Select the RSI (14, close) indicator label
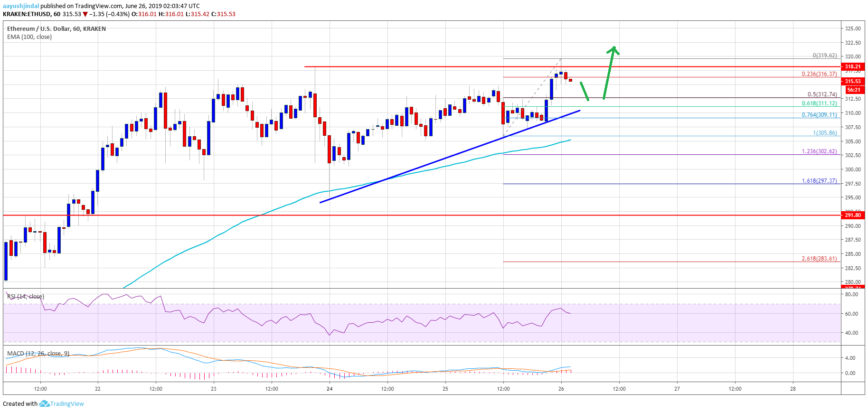This screenshot has height=412, width=868. [x=26, y=297]
